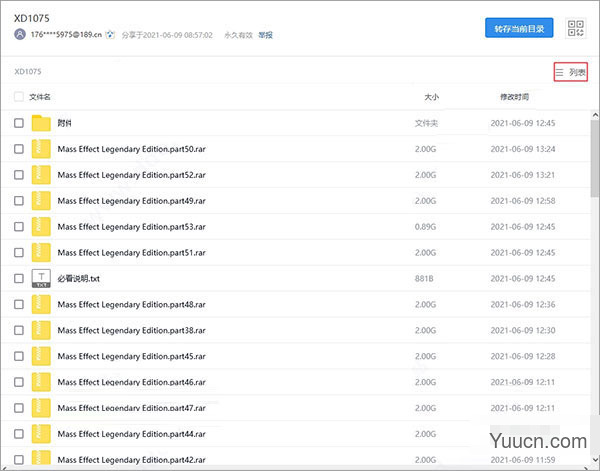Open Mass Effect Legendary Edition.part45.rar file name
This screenshot has width=600, height=471.
[131, 356]
